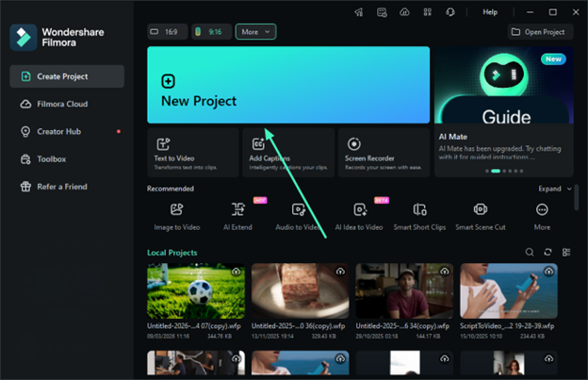Open the More aspect ratio dropdown

click(255, 32)
